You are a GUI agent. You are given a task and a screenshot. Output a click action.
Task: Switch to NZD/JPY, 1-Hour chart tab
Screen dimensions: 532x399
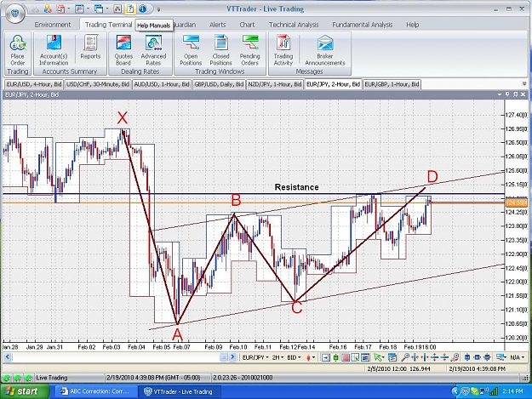275,84
